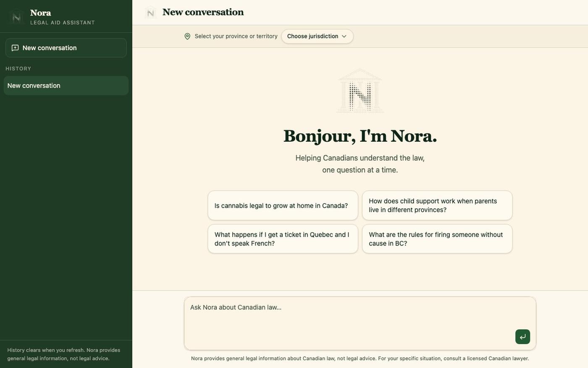588x368 pixels.
Task: Click the Nora logo beside header title
Action: pos(150,13)
